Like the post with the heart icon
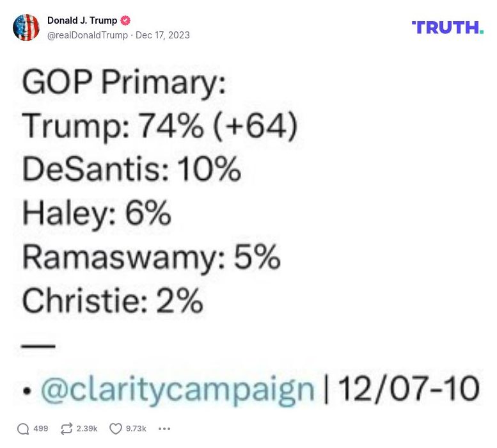Screen dimensions: 497x448 116,429
